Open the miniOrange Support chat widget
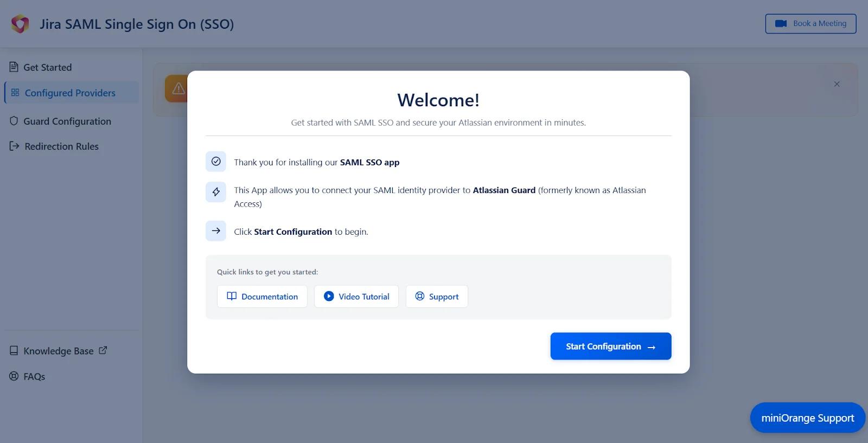 click(807, 418)
